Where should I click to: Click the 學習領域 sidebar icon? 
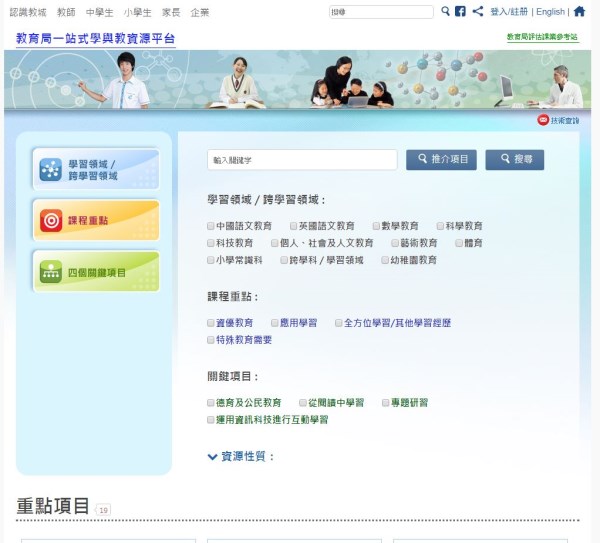50,170
